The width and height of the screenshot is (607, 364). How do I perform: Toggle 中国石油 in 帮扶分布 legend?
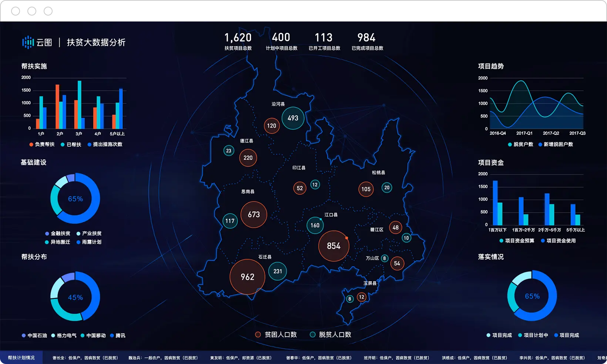(x=34, y=336)
